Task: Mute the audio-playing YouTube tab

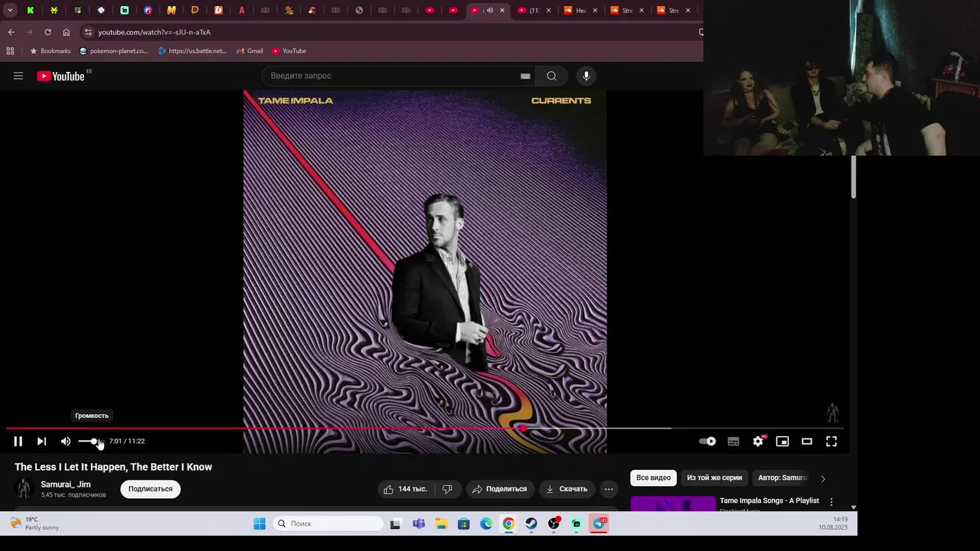Action: pyautogui.click(x=489, y=10)
